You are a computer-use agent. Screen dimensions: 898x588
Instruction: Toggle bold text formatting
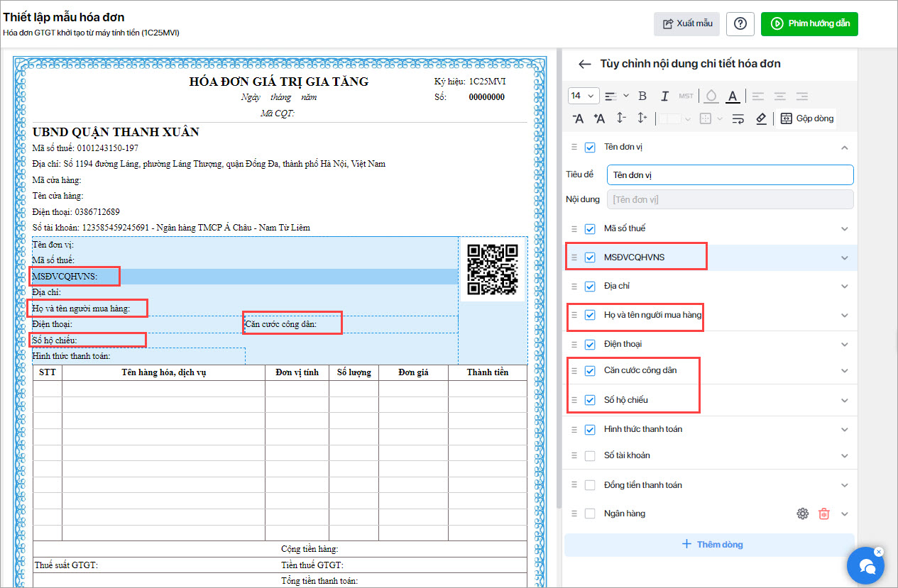point(642,96)
